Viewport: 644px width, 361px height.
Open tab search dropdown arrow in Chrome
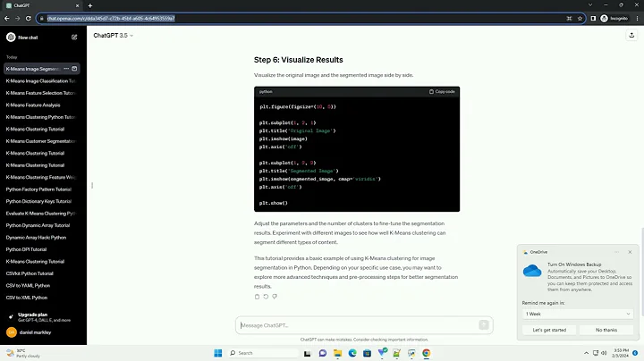pyautogui.click(x=590, y=5)
